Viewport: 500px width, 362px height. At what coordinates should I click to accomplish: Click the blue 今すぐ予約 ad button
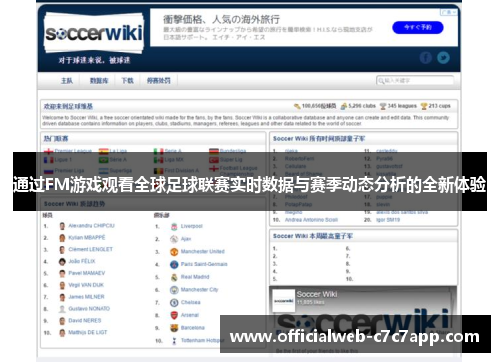point(418,27)
